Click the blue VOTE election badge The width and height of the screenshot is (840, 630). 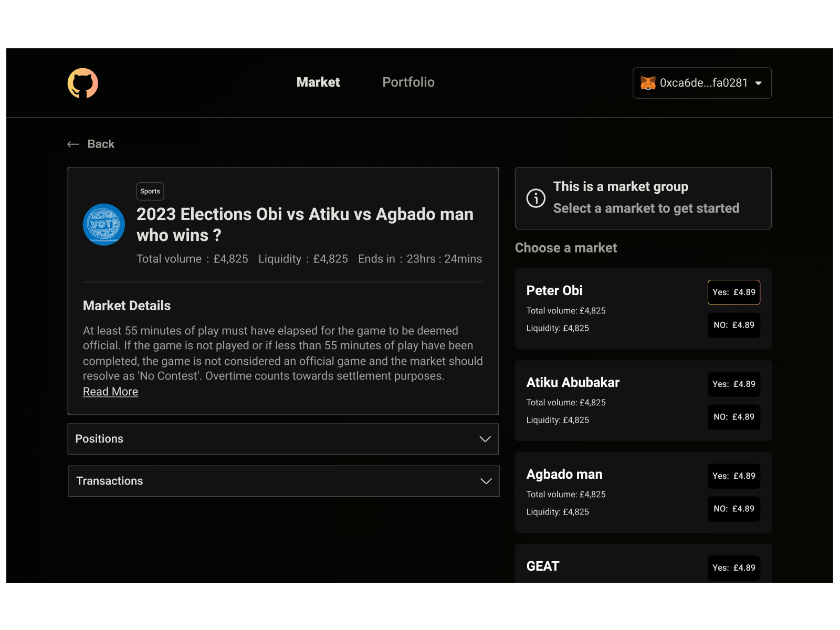coord(104,225)
